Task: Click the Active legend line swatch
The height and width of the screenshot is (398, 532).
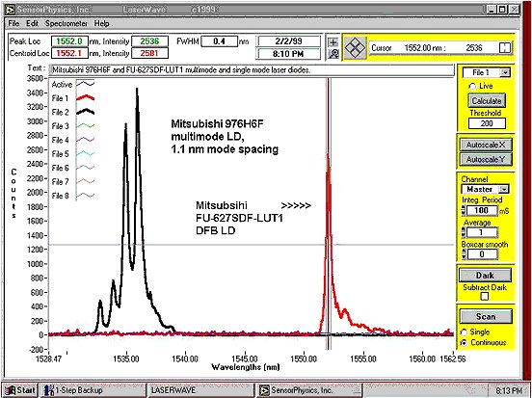Action: pos(85,84)
